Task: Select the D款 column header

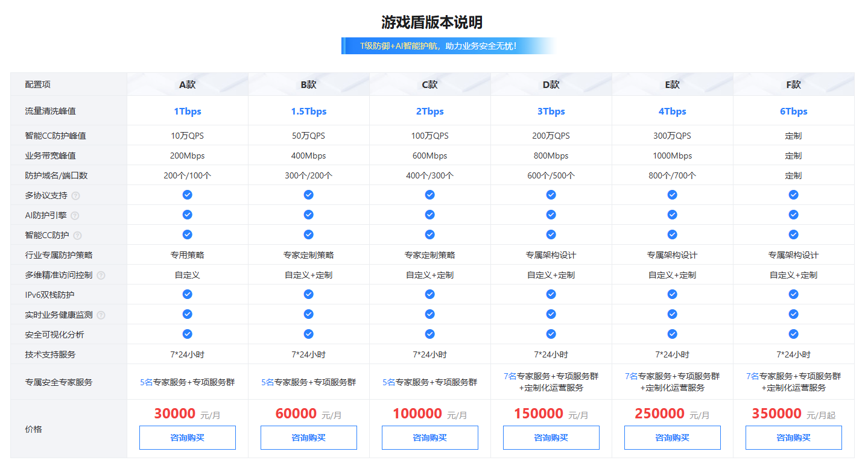Action: tap(551, 84)
